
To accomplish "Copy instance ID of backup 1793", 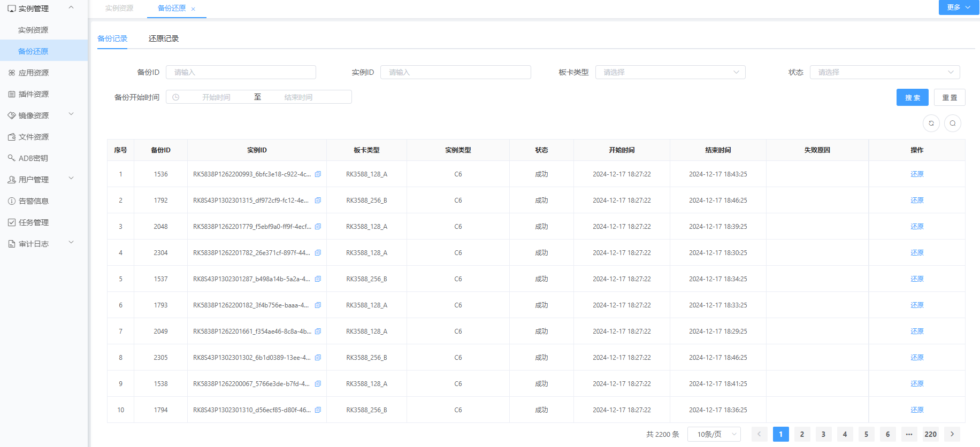I will (318, 305).
